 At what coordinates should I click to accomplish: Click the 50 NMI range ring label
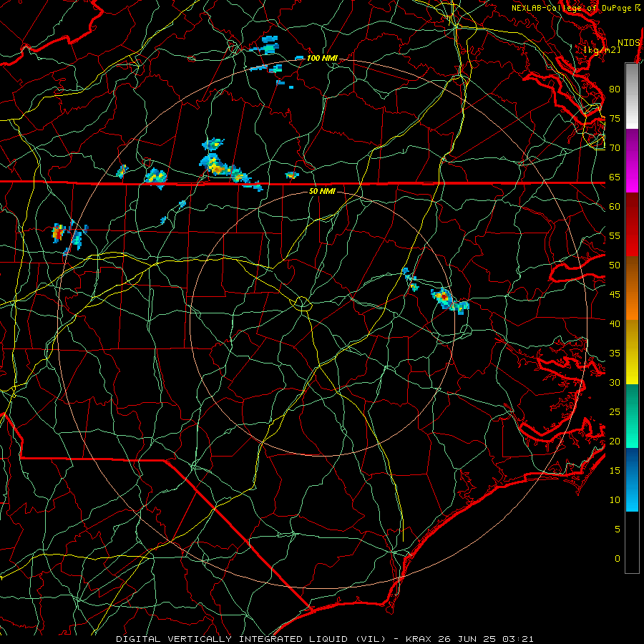(x=322, y=191)
